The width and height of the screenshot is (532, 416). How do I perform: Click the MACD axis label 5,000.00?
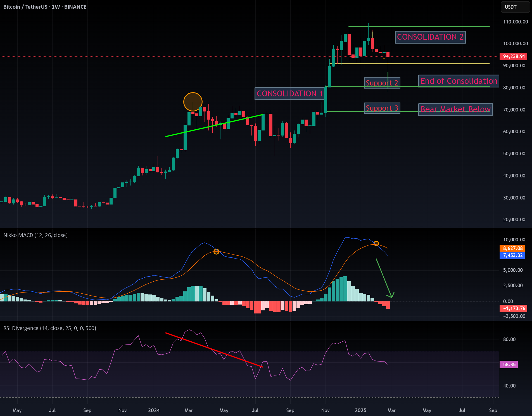click(513, 270)
